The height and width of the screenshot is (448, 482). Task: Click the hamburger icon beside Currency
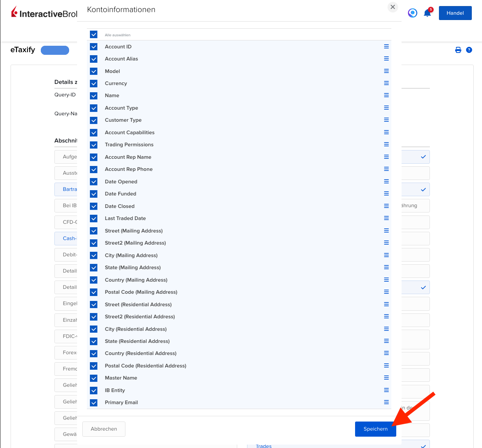[386, 83]
